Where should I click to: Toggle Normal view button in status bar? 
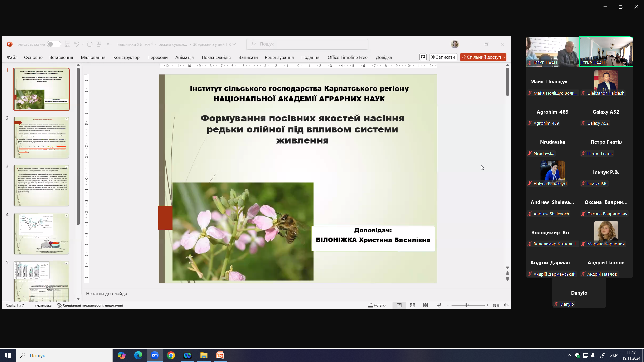point(399,305)
